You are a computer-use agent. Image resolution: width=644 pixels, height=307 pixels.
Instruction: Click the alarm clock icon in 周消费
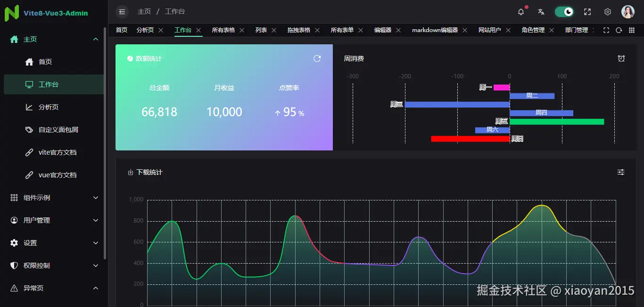pos(621,58)
